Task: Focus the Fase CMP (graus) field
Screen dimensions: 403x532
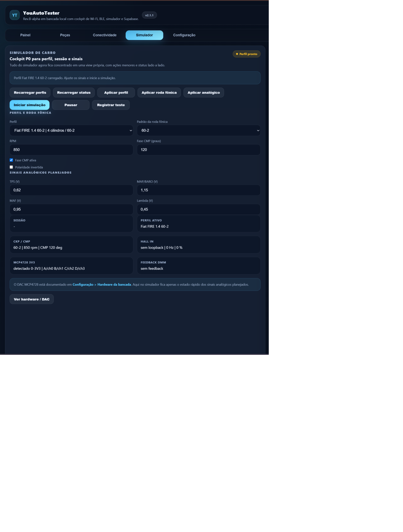Action: [199, 150]
